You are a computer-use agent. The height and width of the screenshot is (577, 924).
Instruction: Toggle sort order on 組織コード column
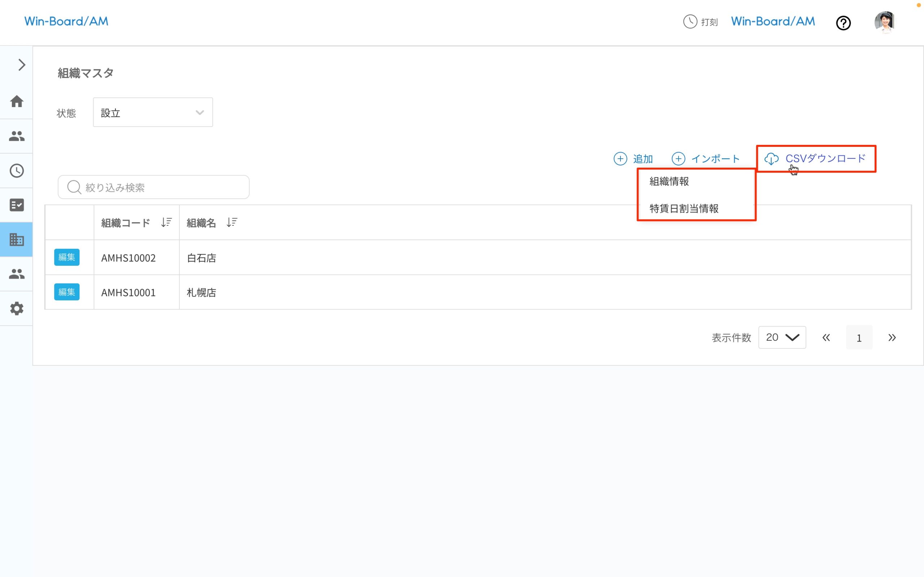[x=166, y=222]
